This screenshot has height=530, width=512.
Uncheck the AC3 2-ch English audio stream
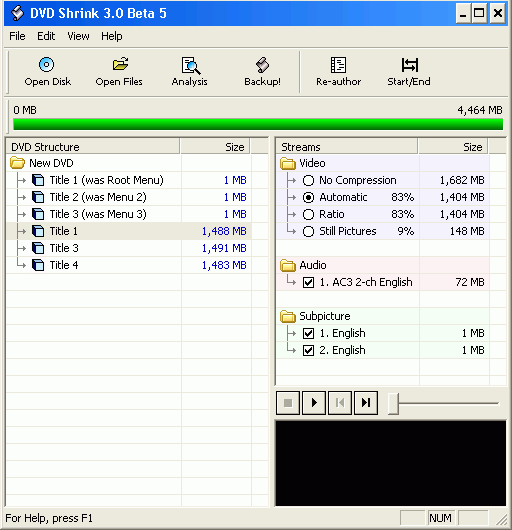click(308, 283)
